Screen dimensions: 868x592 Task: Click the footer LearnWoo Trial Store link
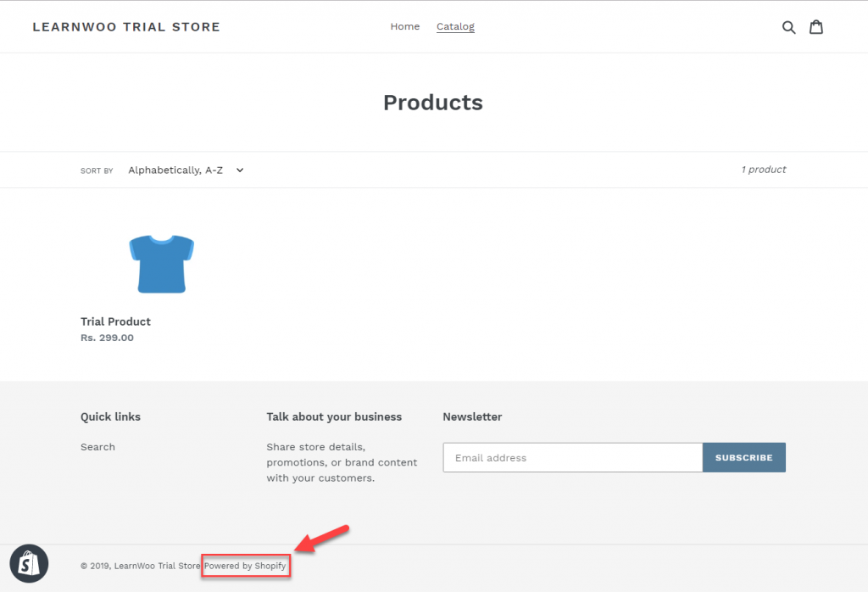point(157,566)
